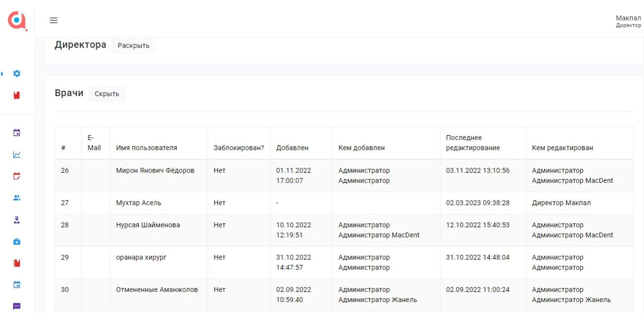Select user 'Нурсая Шайменова'
Screen dimensions: 644x319
148,225
